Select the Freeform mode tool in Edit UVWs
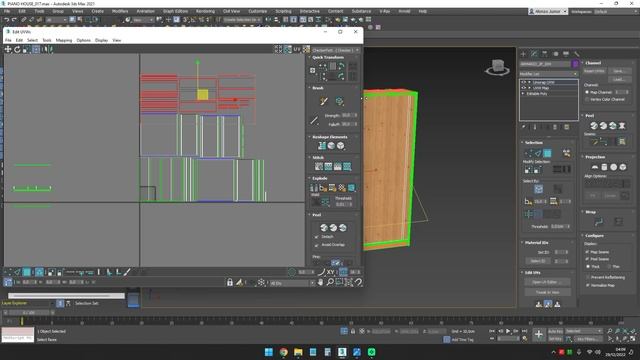Image resolution: width=640 pixels, height=360 pixels. click(36, 49)
